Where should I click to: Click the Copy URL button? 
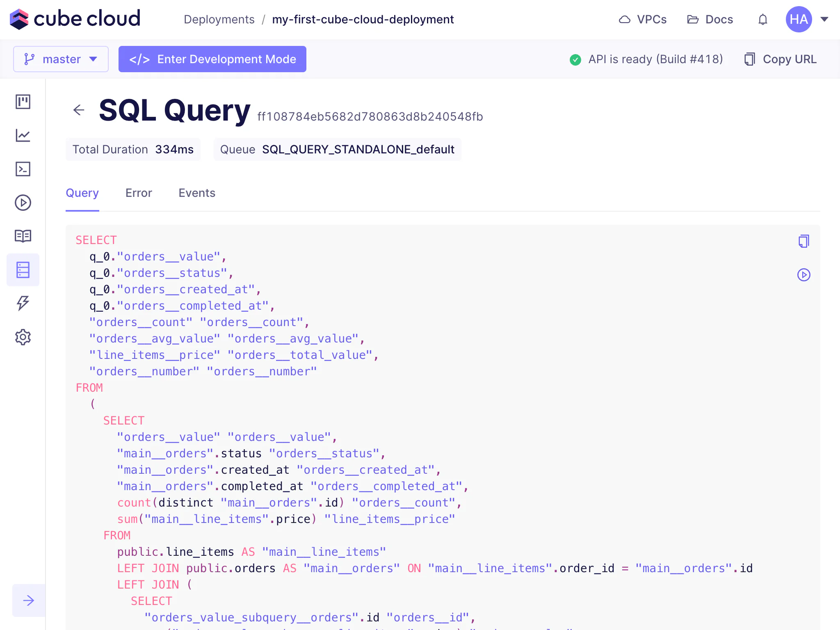pos(781,59)
